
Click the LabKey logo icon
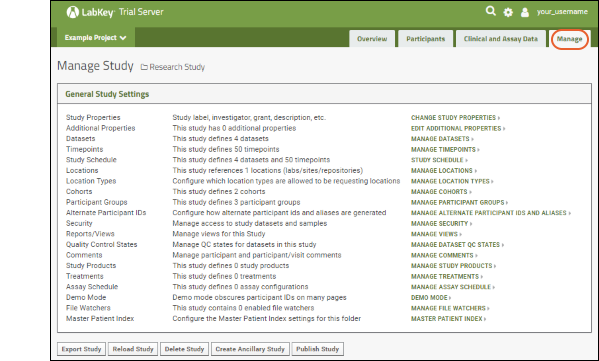coord(73,12)
